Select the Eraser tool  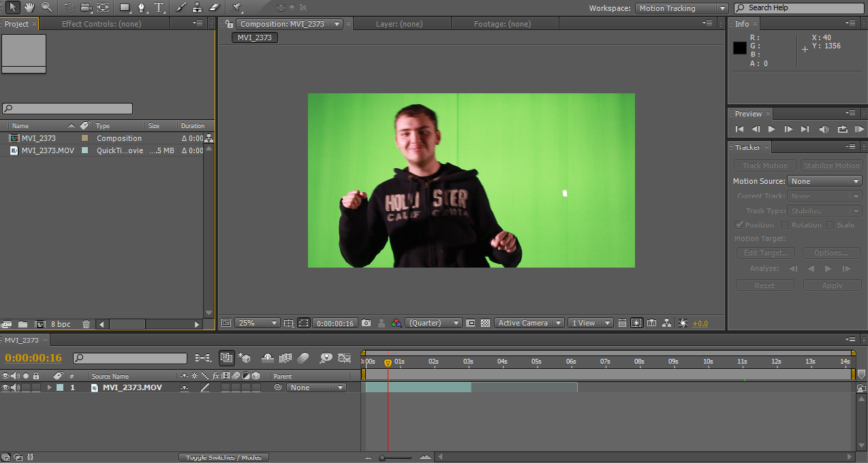pos(214,7)
